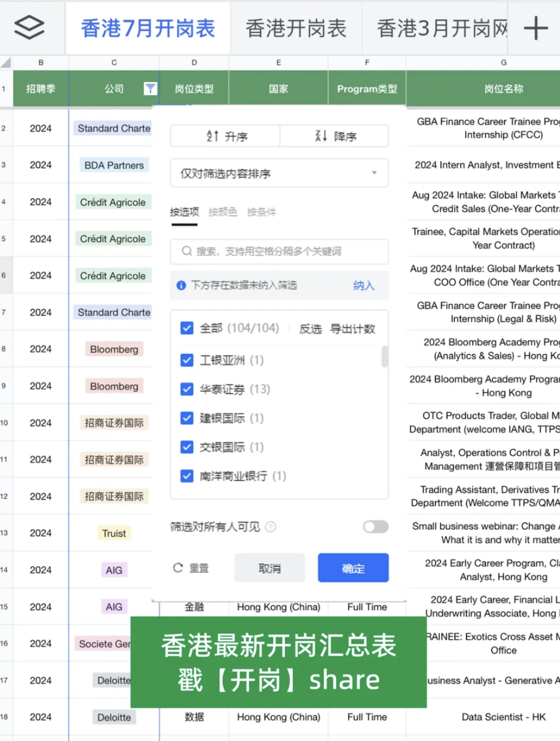
Task: Click the Societe Generale company cell
Action: 103,644
